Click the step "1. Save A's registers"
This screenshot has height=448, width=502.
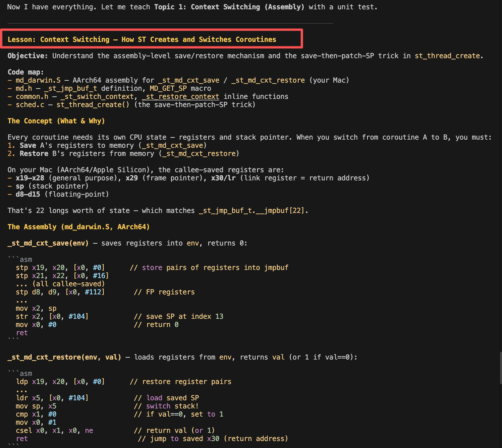(x=107, y=146)
